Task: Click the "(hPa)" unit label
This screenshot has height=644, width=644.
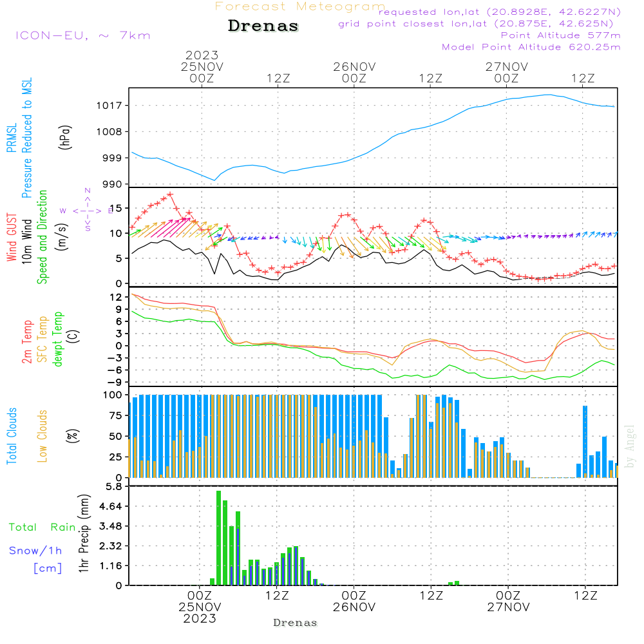Action: click(x=65, y=138)
